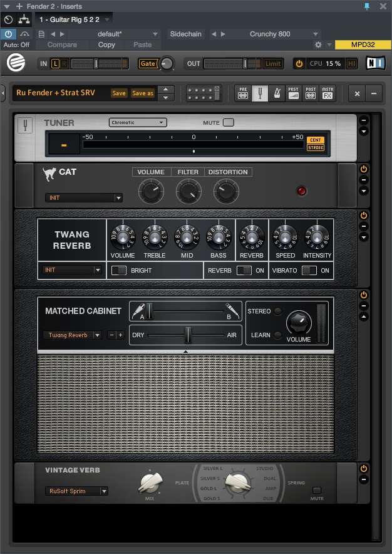This screenshot has height=554, width=392.
Task: Show the Tuner tuning fork tool
Action: [x=260, y=93]
